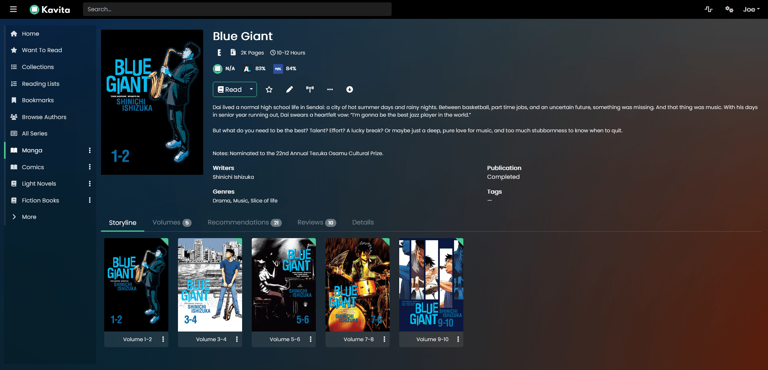This screenshot has width=768, height=370.
Task: Open Volume 3-4 cover thumbnail
Action: [x=210, y=285]
